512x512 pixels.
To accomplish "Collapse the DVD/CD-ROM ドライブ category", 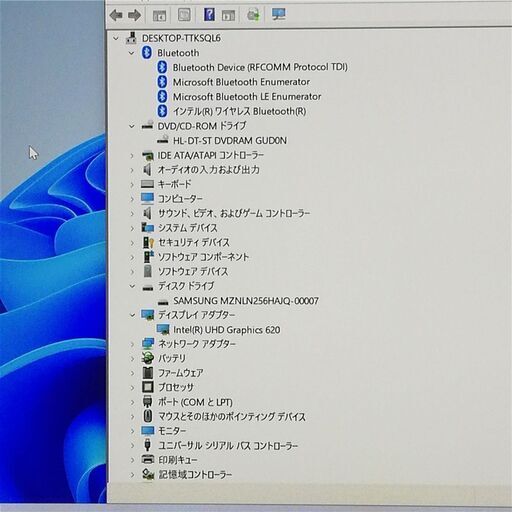I will click(x=132, y=126).
